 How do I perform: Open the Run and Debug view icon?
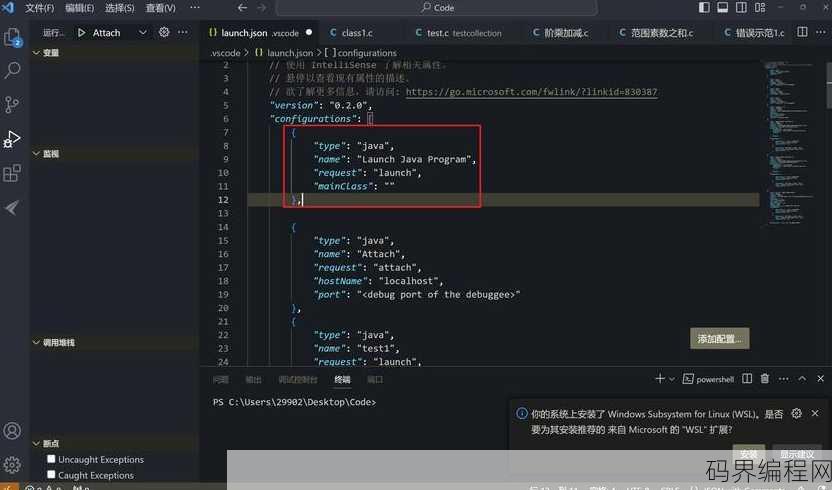point(12,139)
